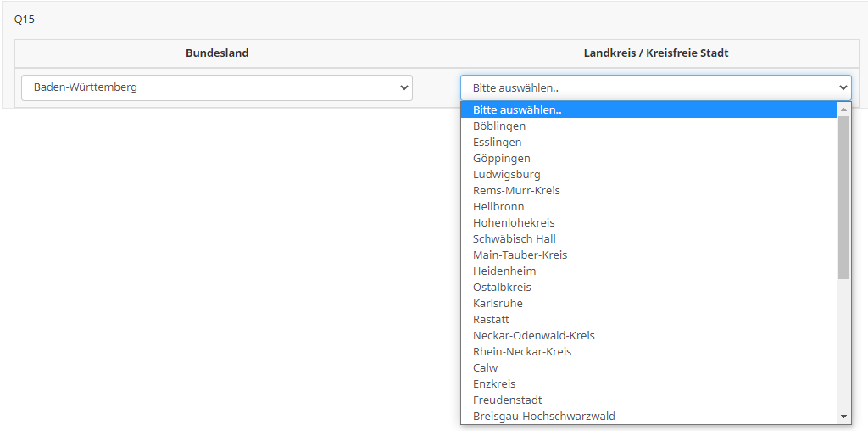The height and width of the screenshot is (431, 868).
Task: Click the Landkreis / Kreisfreie Stadt select box
Action: coord(655,87)
